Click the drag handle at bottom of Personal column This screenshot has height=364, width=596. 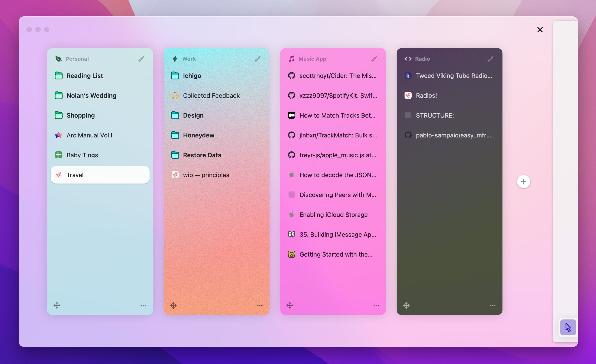(57, 305)
